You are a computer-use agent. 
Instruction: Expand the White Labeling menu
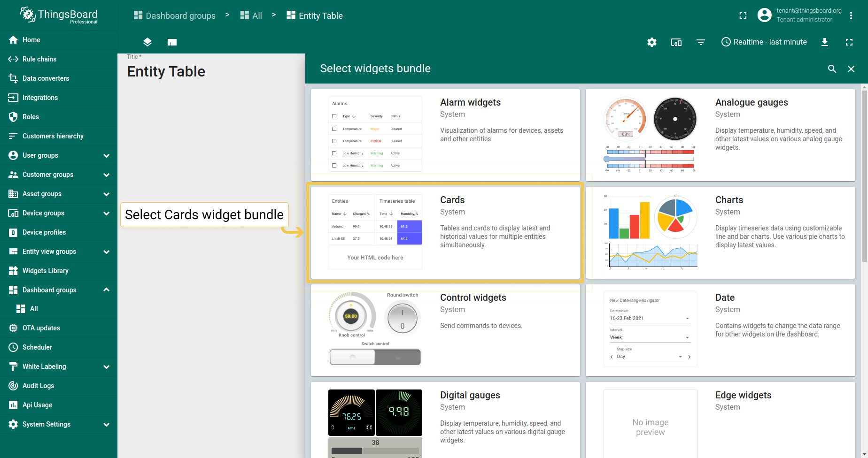106,366
